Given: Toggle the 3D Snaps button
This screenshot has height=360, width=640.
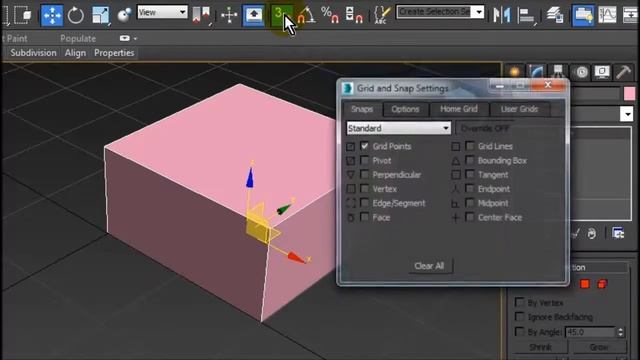Looking at the screenshot, I should coord(281,16).
